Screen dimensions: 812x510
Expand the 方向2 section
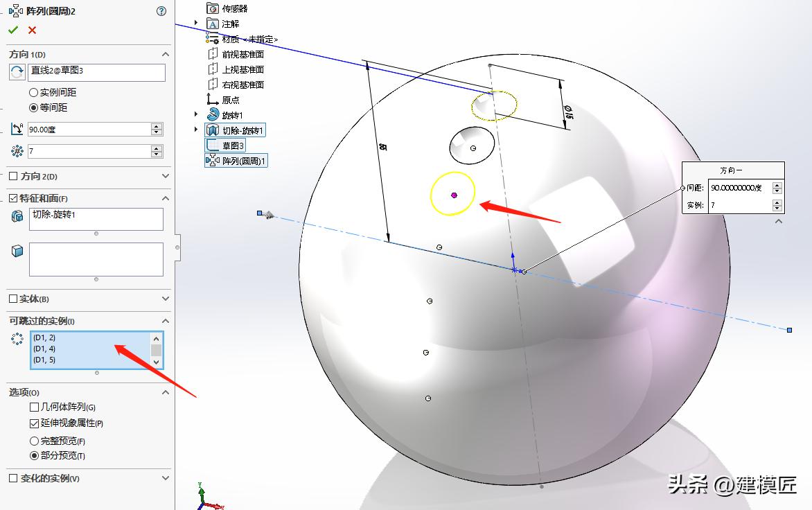[x=164, y=176]
